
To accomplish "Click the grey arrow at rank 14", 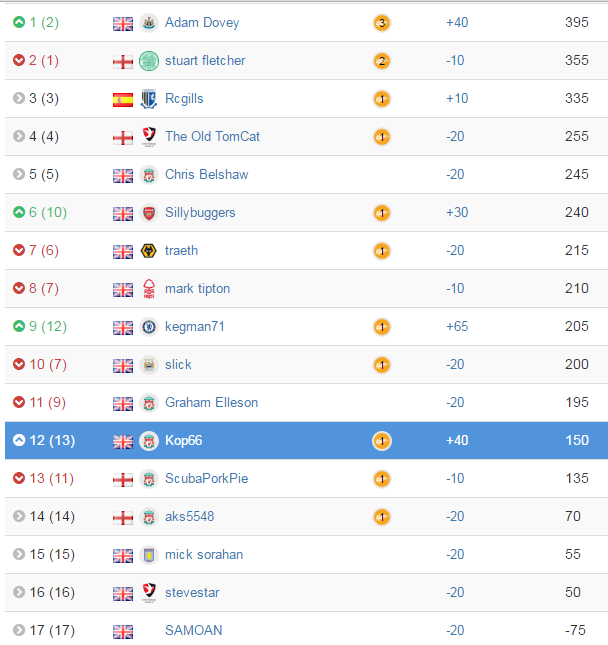I will (19, 516).
